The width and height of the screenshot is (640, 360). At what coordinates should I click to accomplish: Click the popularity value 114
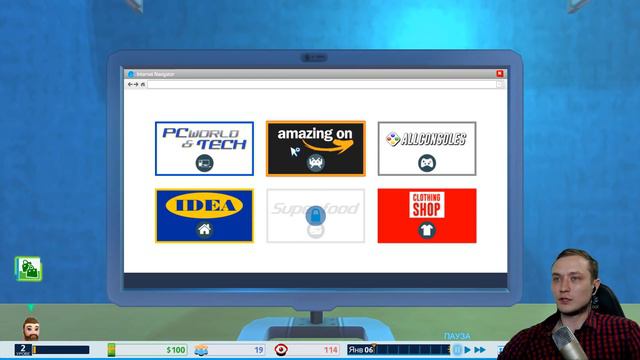click(331, 350)
